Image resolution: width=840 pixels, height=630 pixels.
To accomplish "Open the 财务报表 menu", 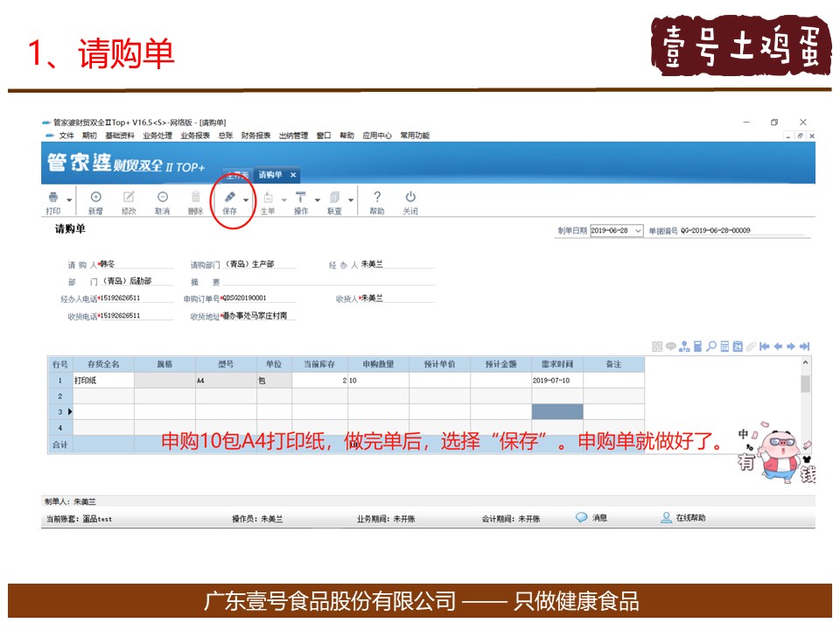I will click(255, 136).
